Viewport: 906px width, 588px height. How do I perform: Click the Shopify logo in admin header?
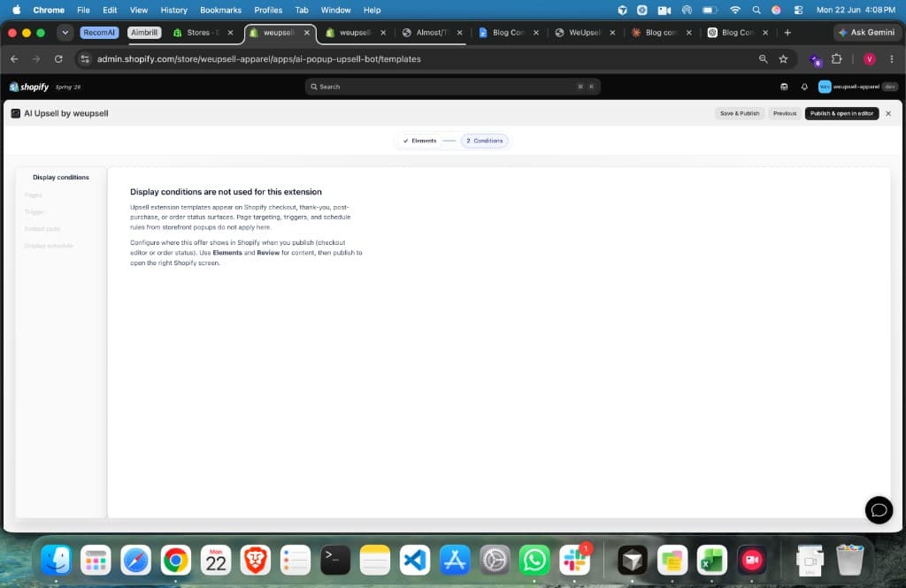pyautogui.click(x=29, y=87)
